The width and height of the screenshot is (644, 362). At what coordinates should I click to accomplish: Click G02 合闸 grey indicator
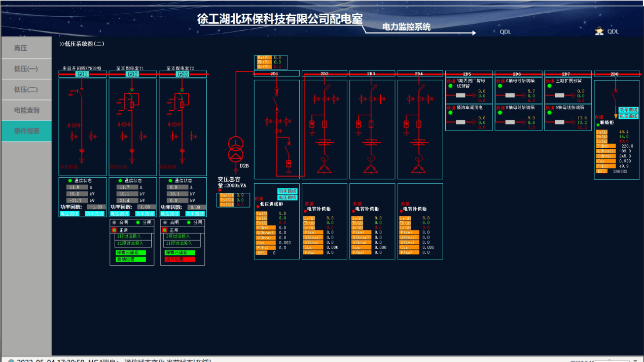click(x=114, y=222)
